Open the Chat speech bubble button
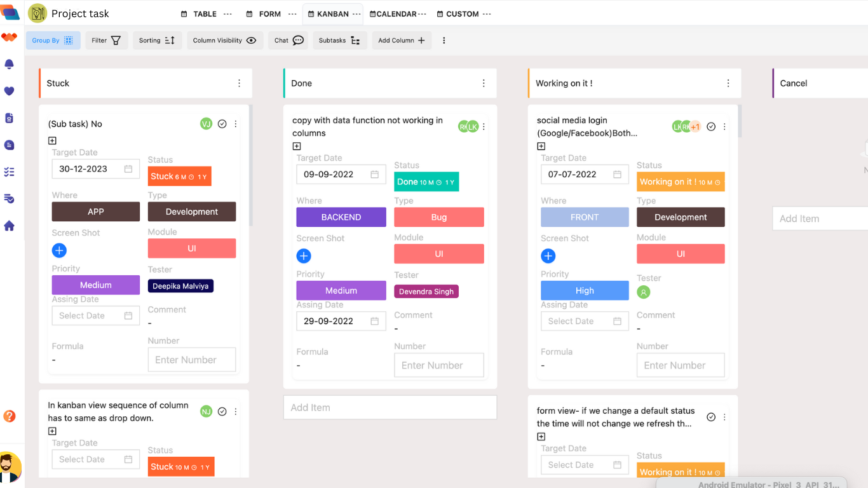Screen dimensions: 868x488 pyautogui.click(x=288, y=41)
